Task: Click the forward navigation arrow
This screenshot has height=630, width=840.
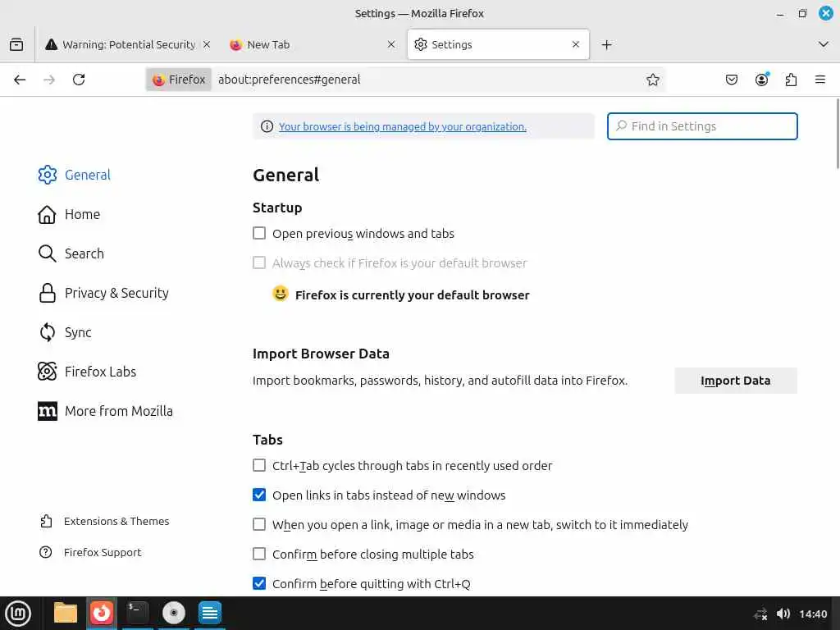Action: click(x=49, y=80)
